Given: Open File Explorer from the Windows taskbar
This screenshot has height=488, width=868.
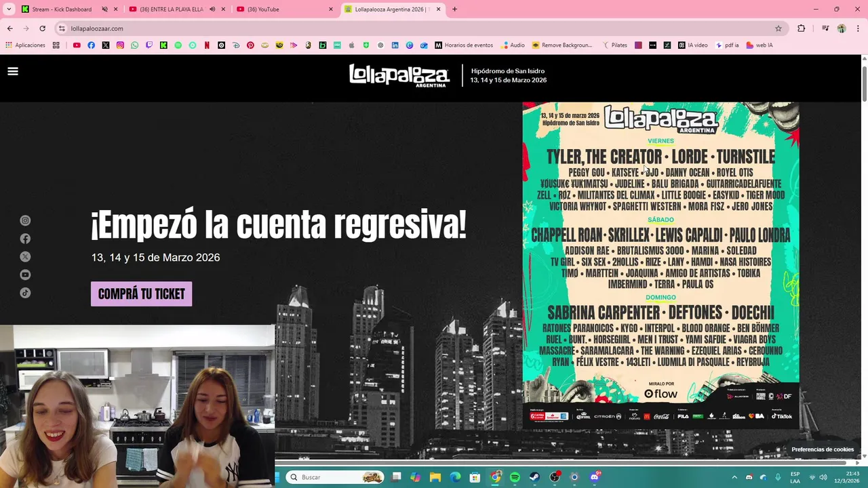Looking at the screenshot, I should tap(435, 477).
